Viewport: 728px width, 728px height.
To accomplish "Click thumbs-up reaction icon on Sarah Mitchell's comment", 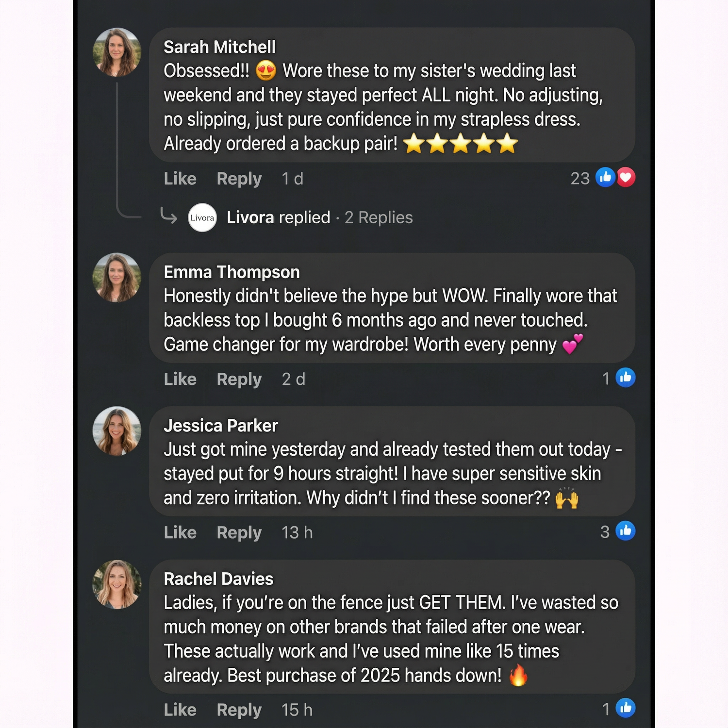I will tap(605, 178).
